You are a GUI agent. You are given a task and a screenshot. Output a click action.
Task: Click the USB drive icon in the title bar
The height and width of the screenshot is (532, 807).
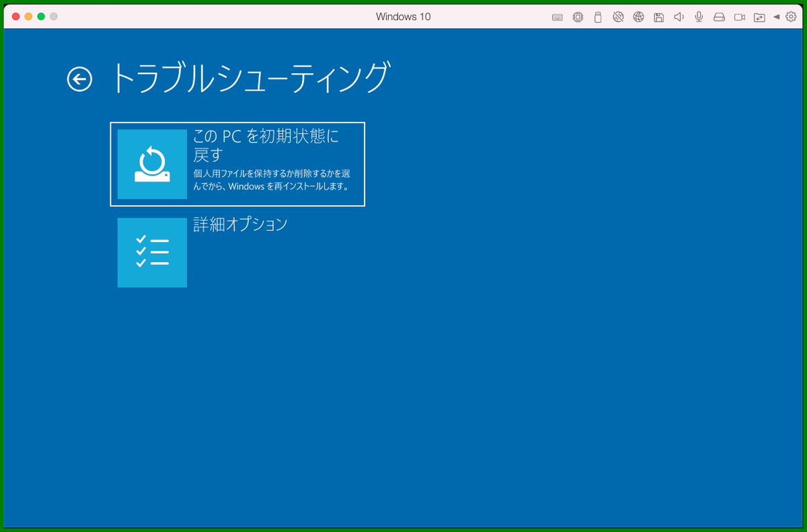click(598, 17)
